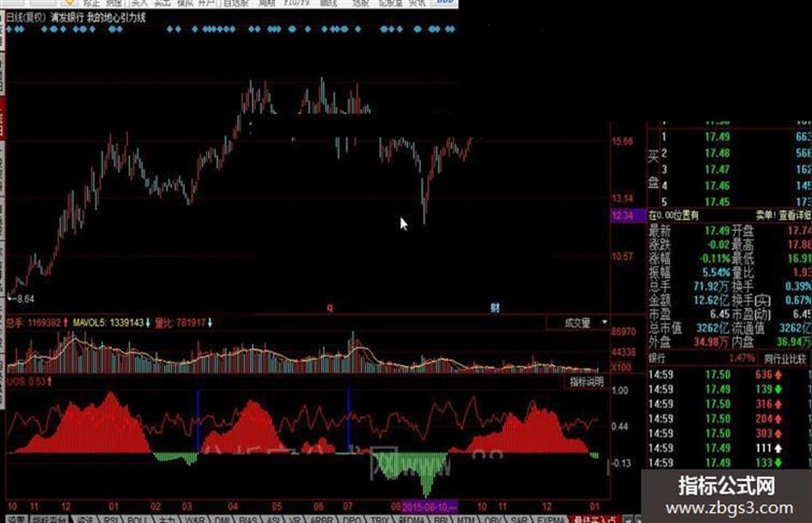Switch to the ASI indicator tab
Viewport: 812px width, 523px height.
273,519
